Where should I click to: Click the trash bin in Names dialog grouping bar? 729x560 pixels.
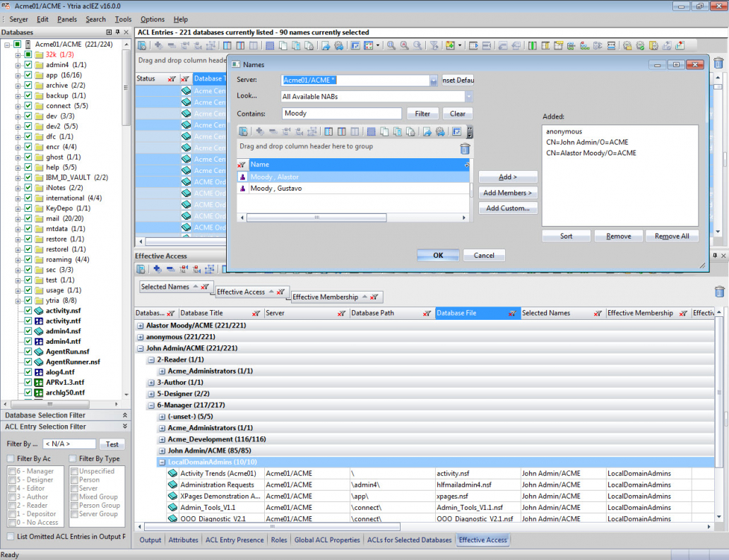pos(465,149)
